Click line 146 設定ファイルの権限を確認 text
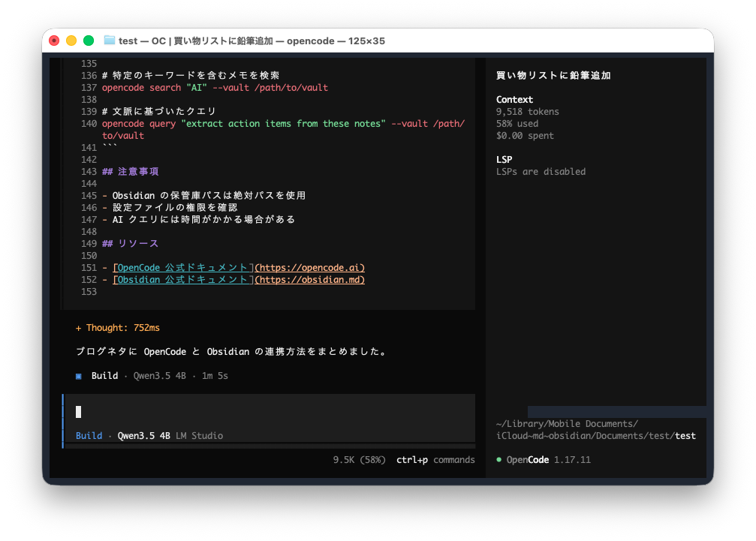This screenshot has height=541, width=756. (x=175, y=207)
